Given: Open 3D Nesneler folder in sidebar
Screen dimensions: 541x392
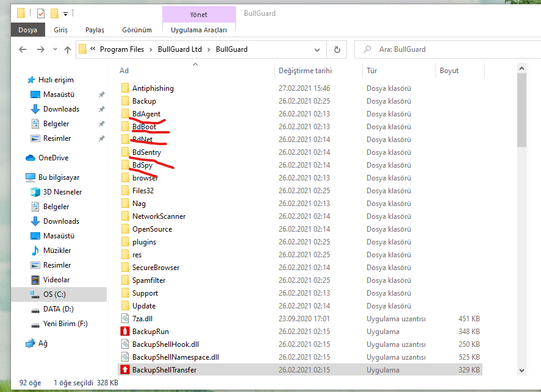Looking at the screenshot, I should (62, 192).
